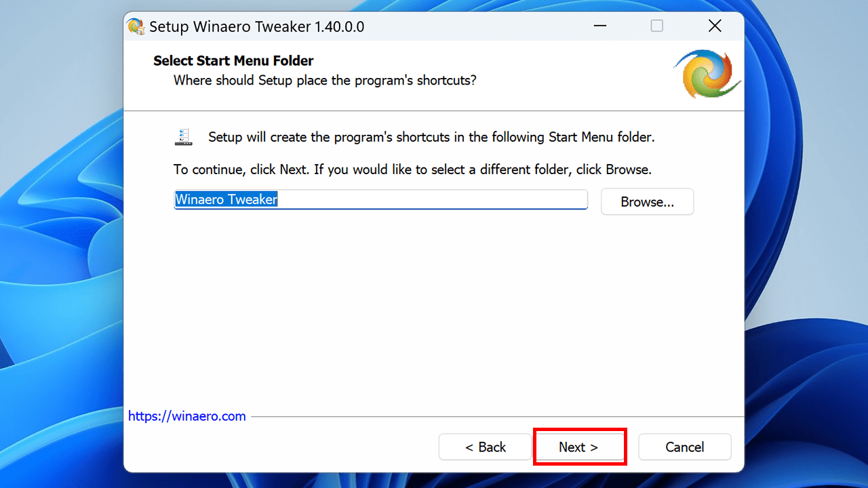Click the Start Menu folder icon beside instructions
This screenshot has height=488, width=868.
click(x=183, y=137)
